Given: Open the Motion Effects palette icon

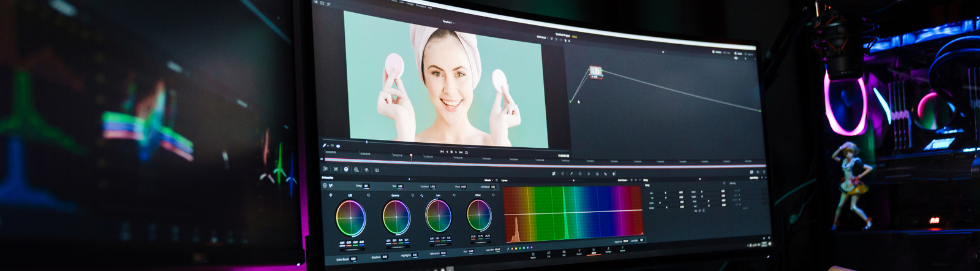Looking at the screenshot, I should click(x=377, y=170).
